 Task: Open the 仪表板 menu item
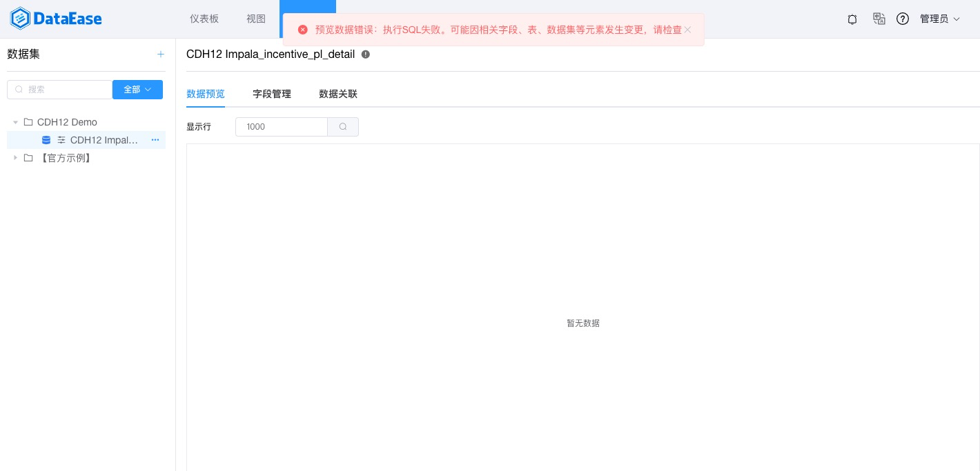[204, 19]
